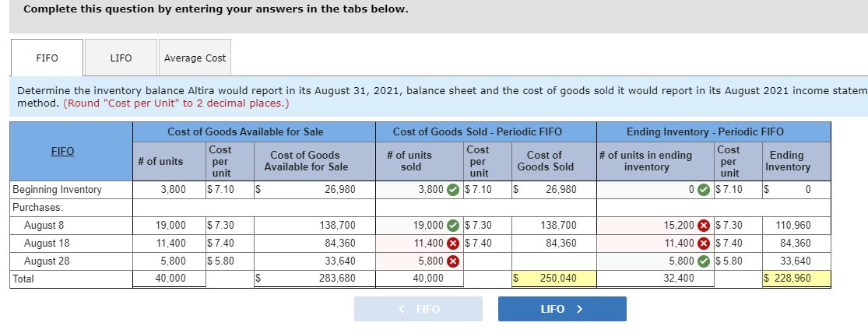Select the August 18 row label

pyautogui.click(x=47, y=243)
